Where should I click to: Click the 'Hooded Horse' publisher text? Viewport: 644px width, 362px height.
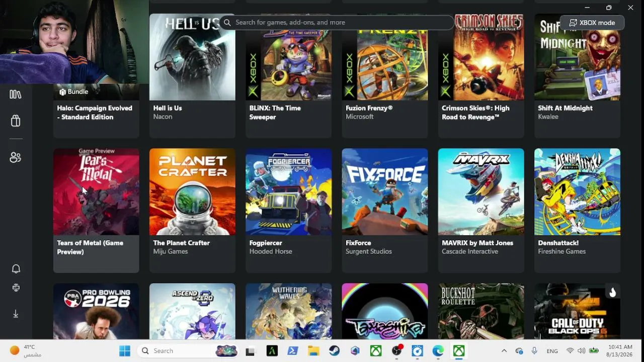pos(271,251)
